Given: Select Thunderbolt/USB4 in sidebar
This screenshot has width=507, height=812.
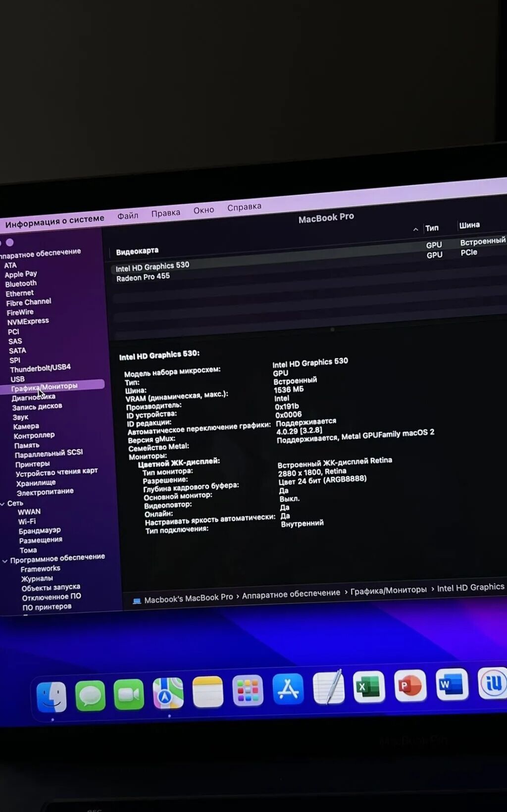Looking at the screenshot, I should click(x=41, y=368).
